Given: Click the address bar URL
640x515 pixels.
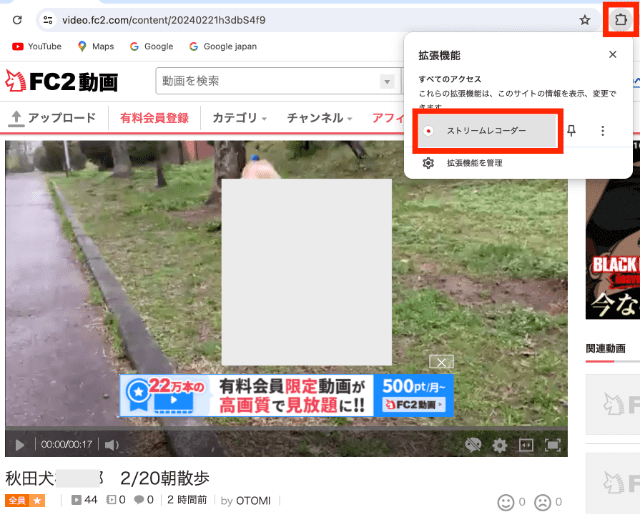Looking at the screenshot, I should [x=164, y=20].
